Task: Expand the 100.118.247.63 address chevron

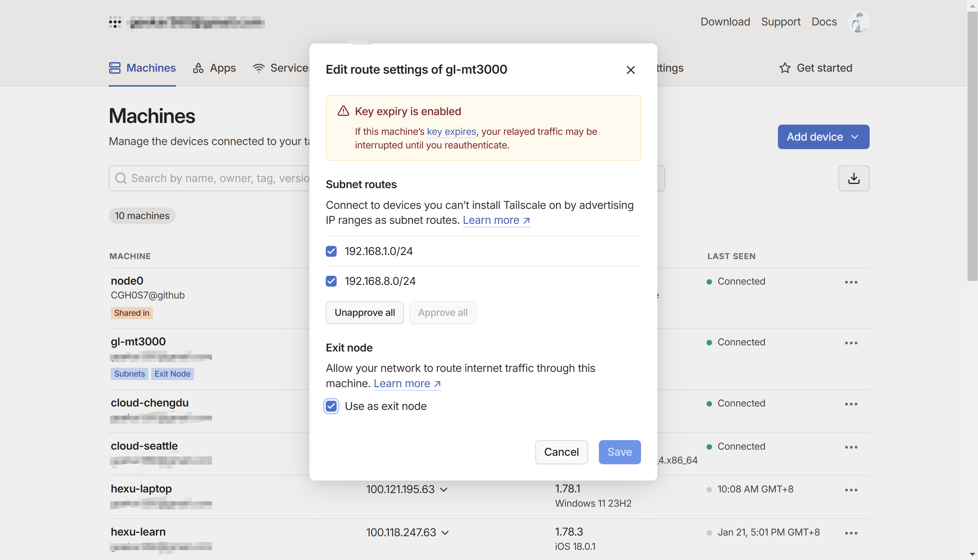Action: click(445, 533)
